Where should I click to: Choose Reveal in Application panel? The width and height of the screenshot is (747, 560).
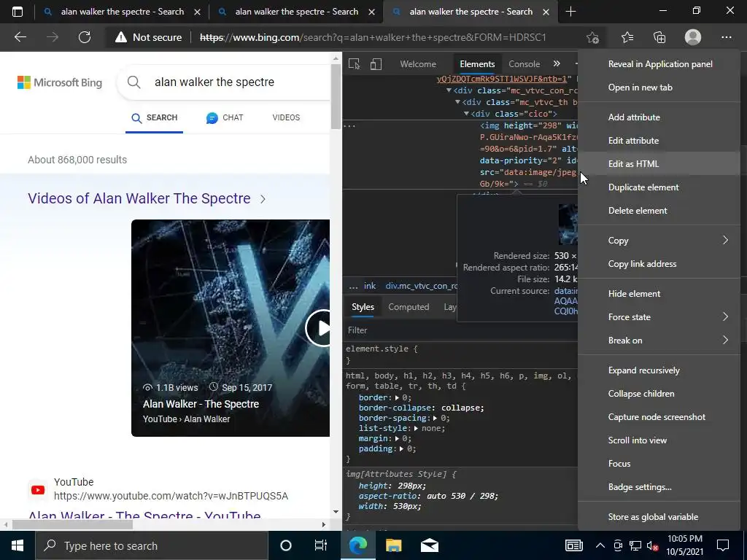coord(659,64)
